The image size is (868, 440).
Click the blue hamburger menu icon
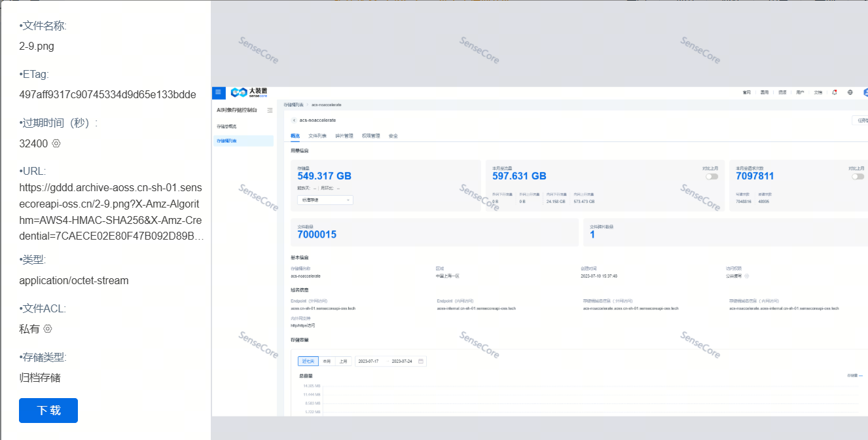click(219, 92)
